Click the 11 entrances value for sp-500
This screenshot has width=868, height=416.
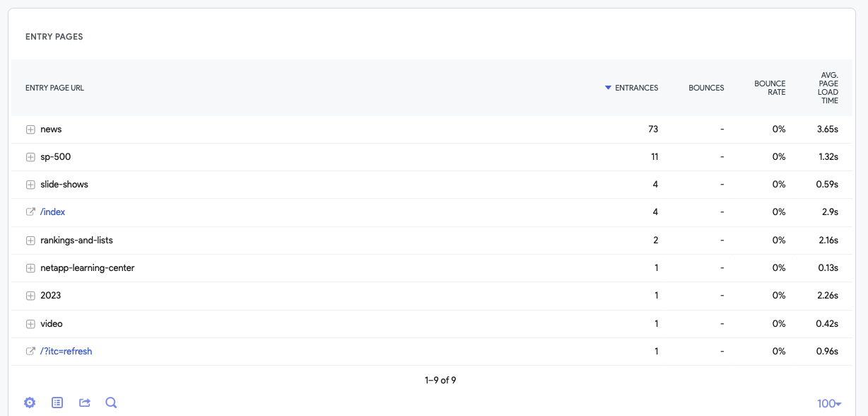[x=655, y=157]
